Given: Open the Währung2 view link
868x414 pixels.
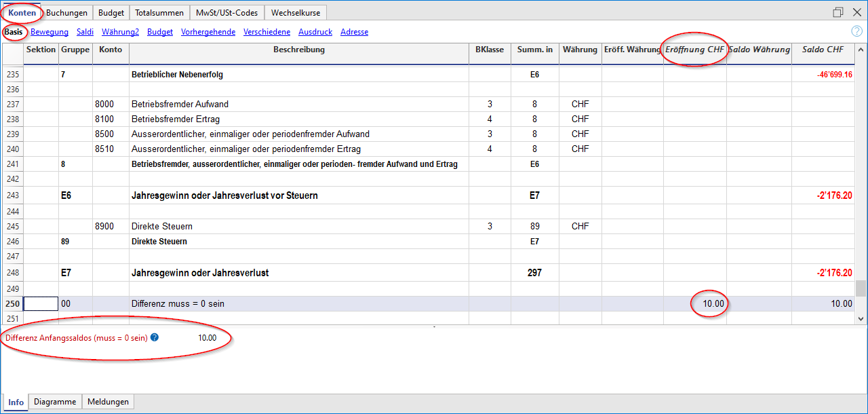Looking at the screenshot, I should click(120, 32).
